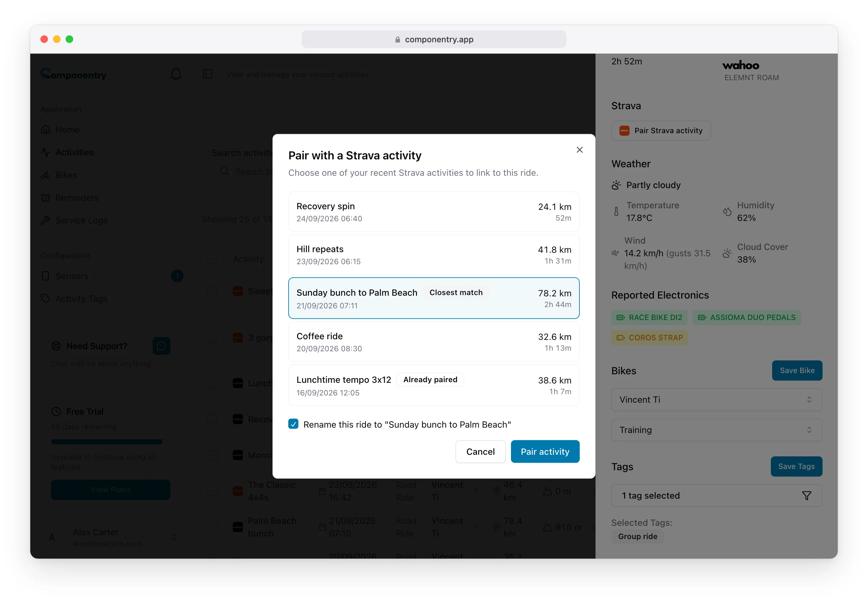Click the ASSIOMA DUO PEDALS badge
Screen dimensions: 868x599
tap(747, 317)
